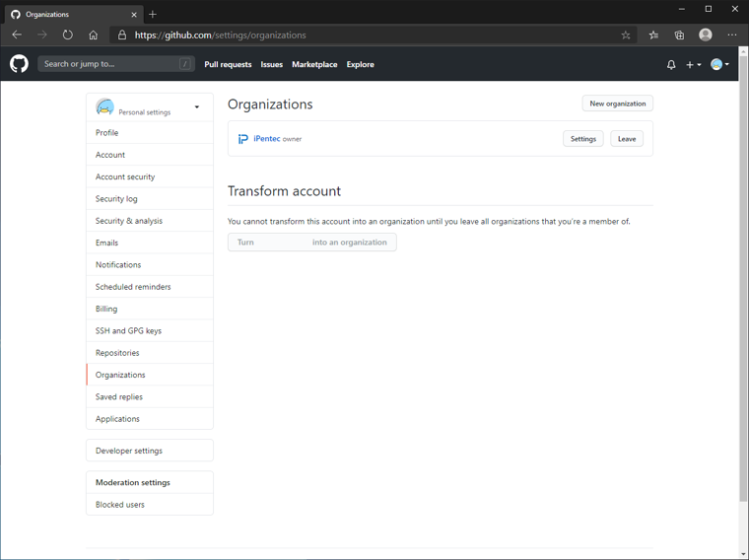Click the iPentec organization logo

[x=243, y=139]
